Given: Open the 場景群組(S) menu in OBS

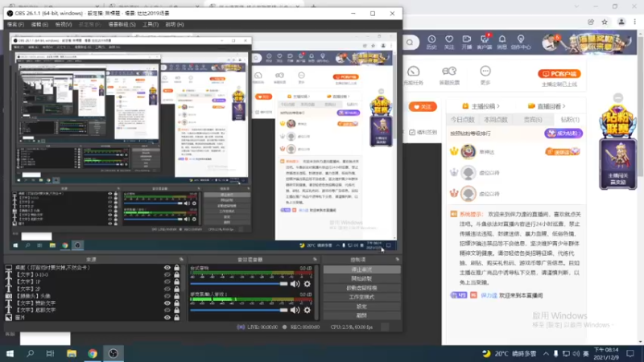Looking at the screenshot, I should point(122,25).
